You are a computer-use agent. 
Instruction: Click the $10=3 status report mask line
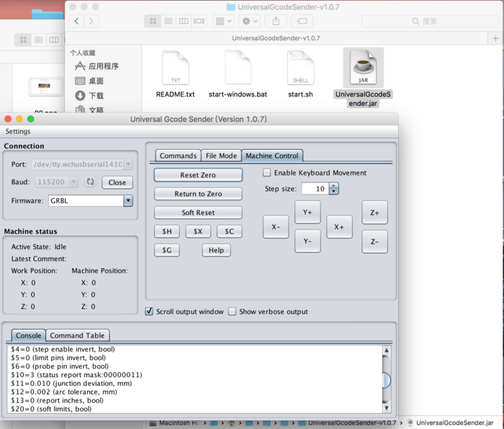click(x=76, y=375)
